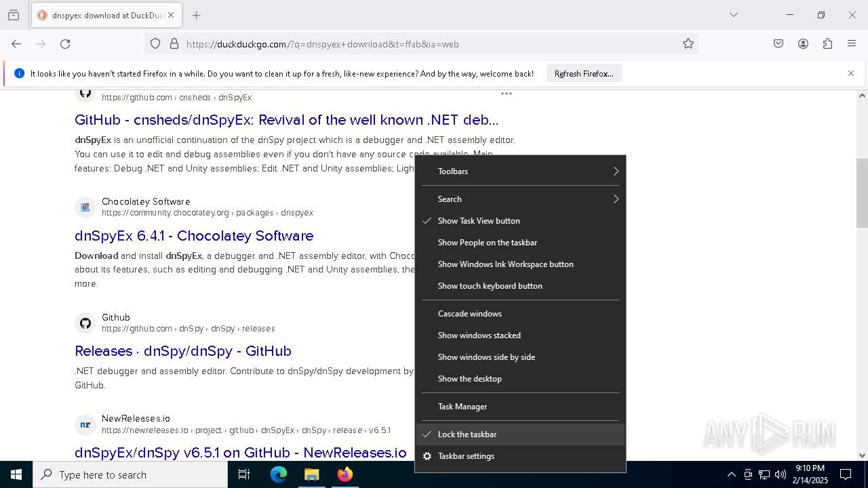
Task: Open dnSpyEx/dnSpy v6.5.1 NewReleases.io link
Action: click(x=241, y=453)
